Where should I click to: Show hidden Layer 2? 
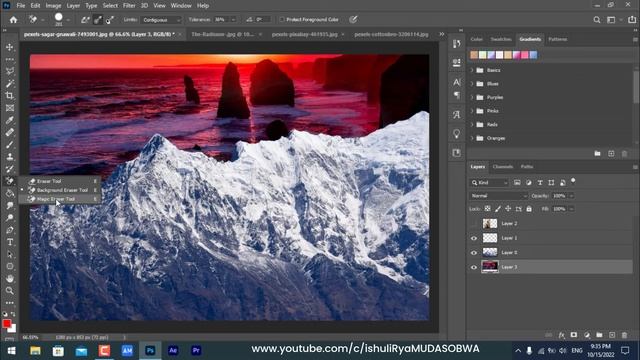[x=474, y=224]
